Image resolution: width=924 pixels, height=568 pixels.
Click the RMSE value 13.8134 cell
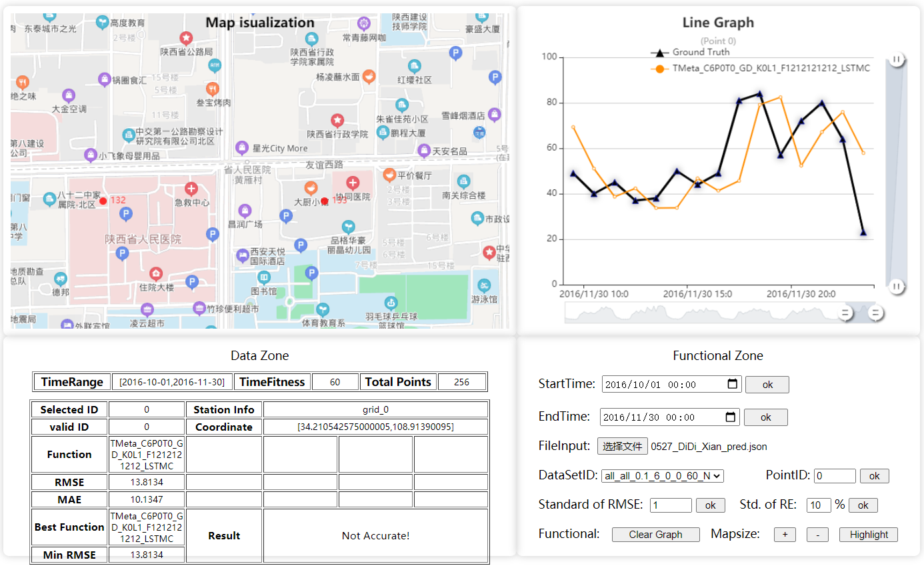(147, 481)
